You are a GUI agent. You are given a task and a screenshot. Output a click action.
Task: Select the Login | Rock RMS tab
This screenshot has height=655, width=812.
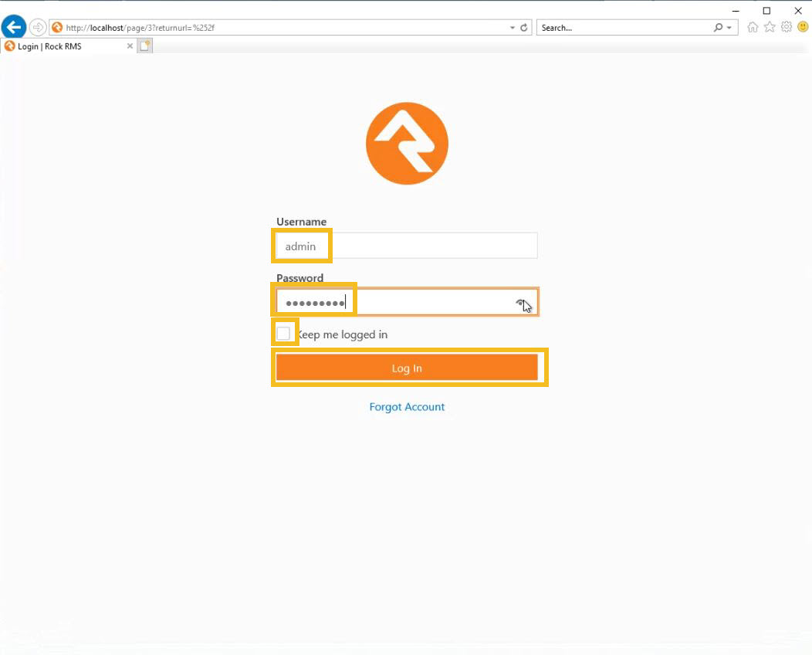(69, 46)
